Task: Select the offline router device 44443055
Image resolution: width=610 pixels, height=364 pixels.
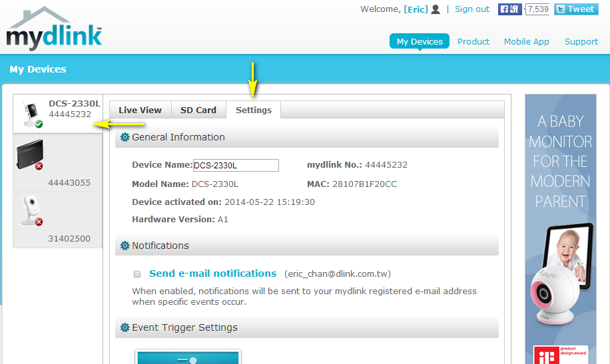Action: (58, 163)
